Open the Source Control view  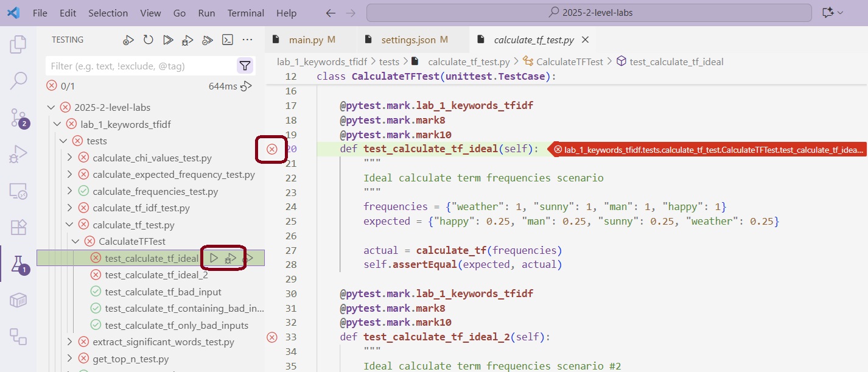click(18, 116)
